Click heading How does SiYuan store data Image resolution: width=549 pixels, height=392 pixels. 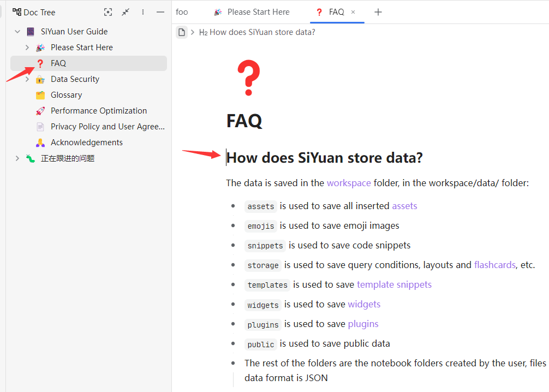pyautogui.click(x=325, y=158)
